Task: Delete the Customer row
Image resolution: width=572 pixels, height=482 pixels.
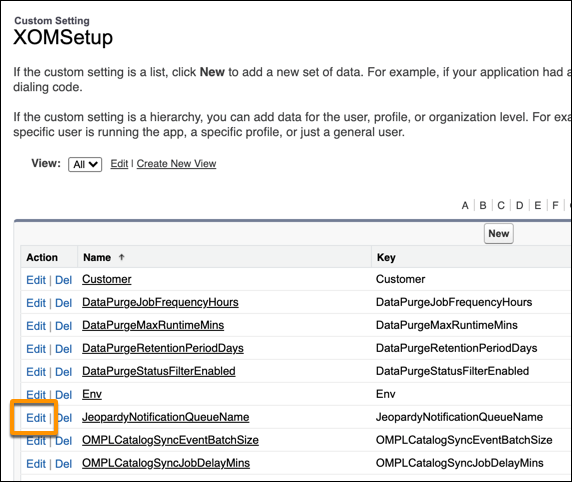Action: click(63, 280)
